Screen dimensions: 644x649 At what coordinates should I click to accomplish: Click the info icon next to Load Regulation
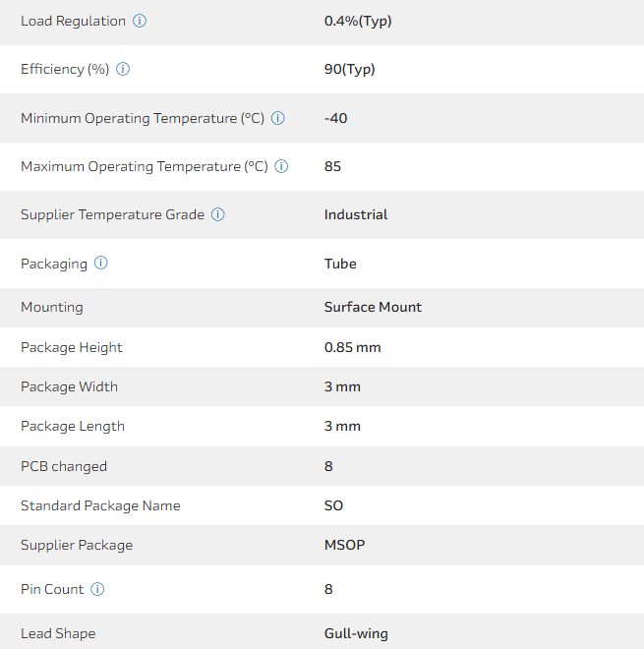click(x=140, y=21)
